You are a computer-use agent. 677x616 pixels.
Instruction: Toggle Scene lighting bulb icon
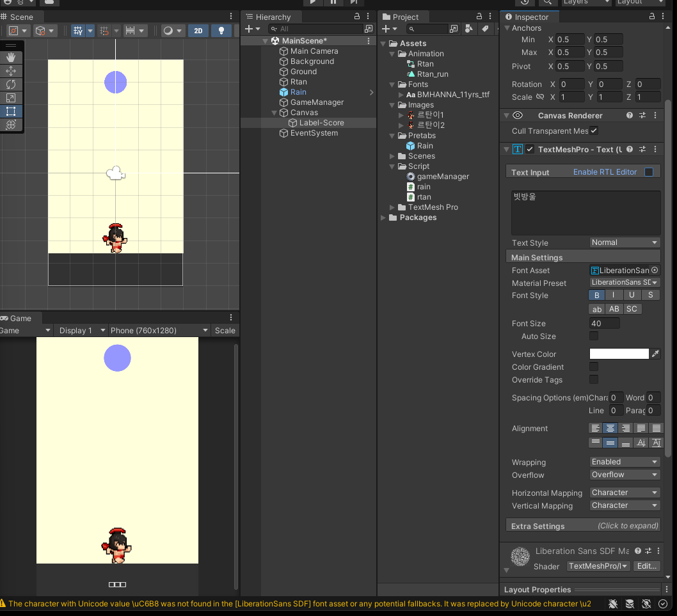[221, 31]
